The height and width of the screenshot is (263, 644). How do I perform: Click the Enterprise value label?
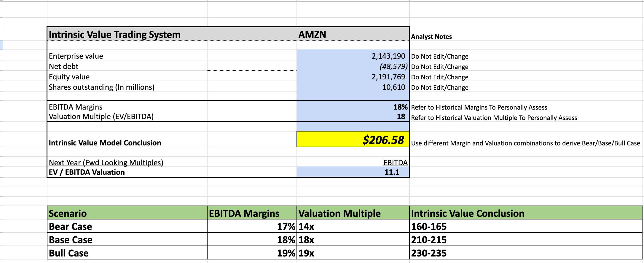click(x=76, y=56)
